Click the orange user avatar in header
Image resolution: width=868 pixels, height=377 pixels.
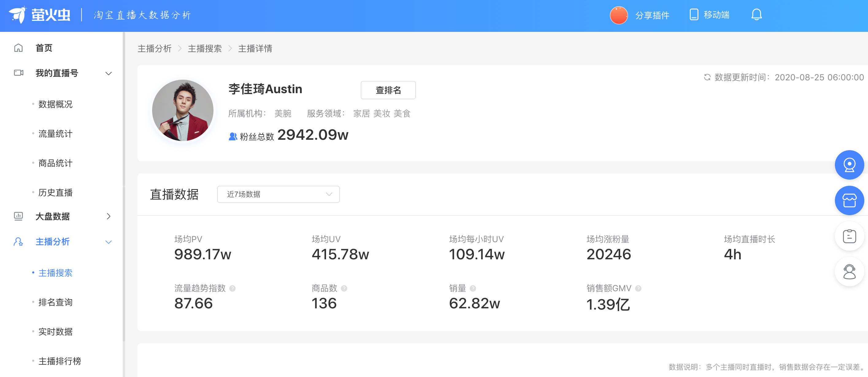point(619,16)
